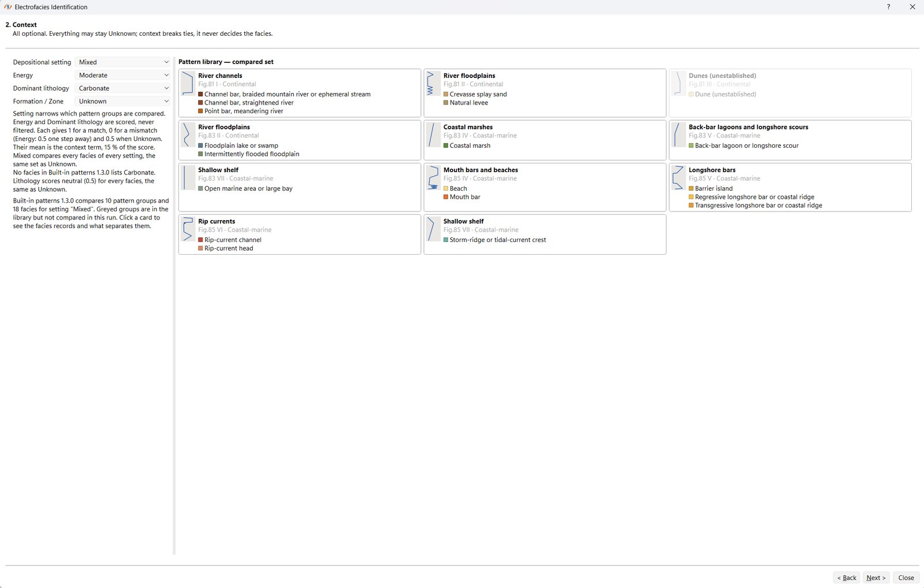Click the Electrofacies Identification app icon in title bar

coord(8,7)
